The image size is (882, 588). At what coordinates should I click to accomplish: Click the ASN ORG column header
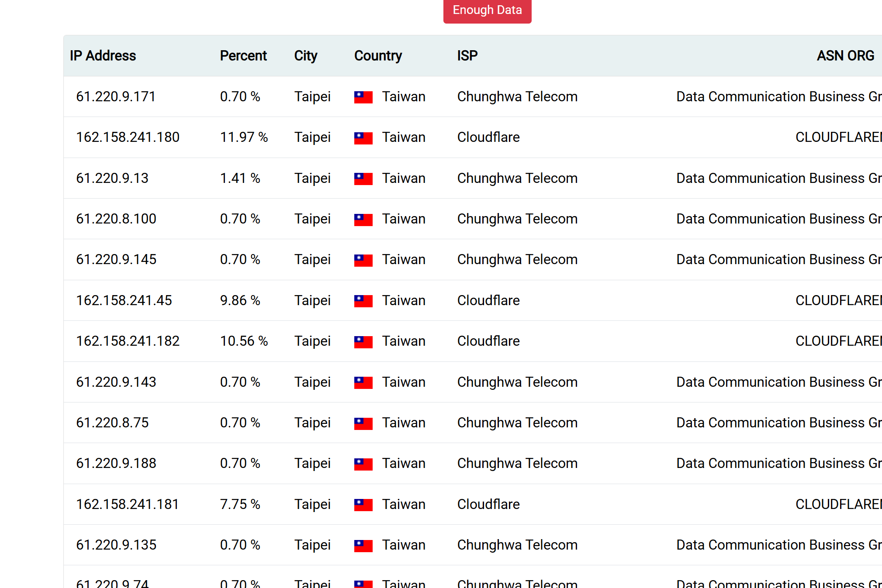click(x=845, y=56)
